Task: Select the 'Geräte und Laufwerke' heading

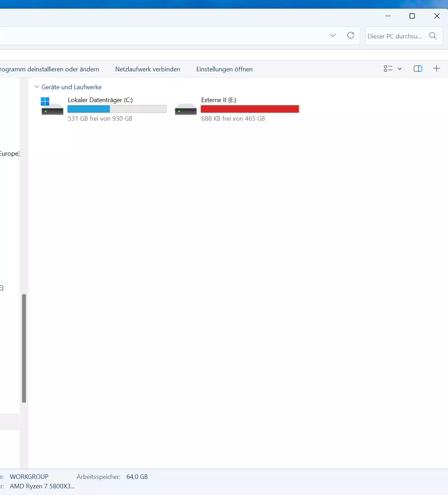Action: pyautogui.click(x=71, y=87)
